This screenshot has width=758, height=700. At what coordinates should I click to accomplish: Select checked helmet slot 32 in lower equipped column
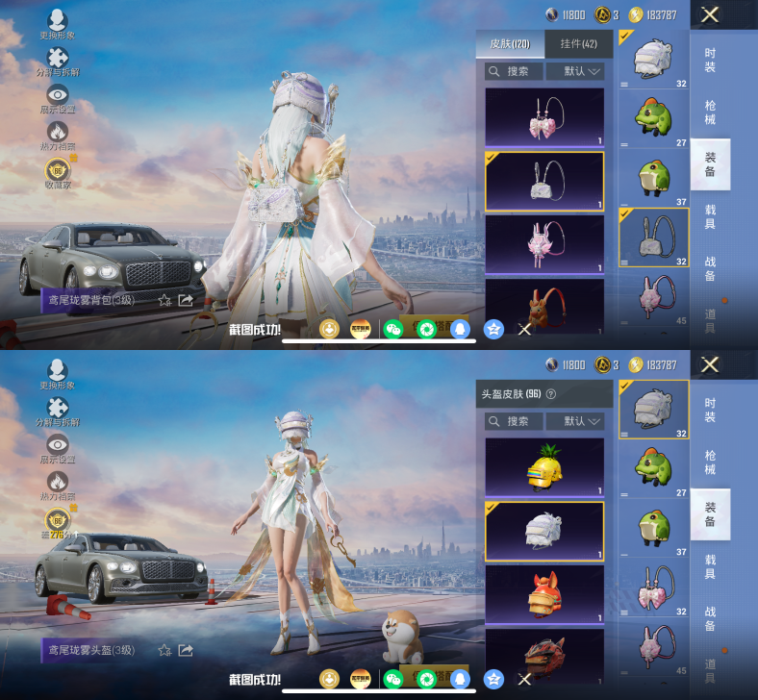(x=653, y=410)
